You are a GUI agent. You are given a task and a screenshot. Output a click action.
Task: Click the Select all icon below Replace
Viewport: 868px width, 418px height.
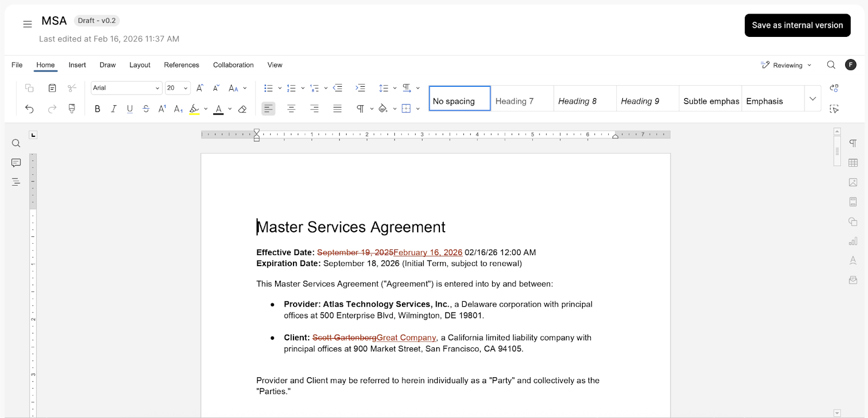coord(834,109)
